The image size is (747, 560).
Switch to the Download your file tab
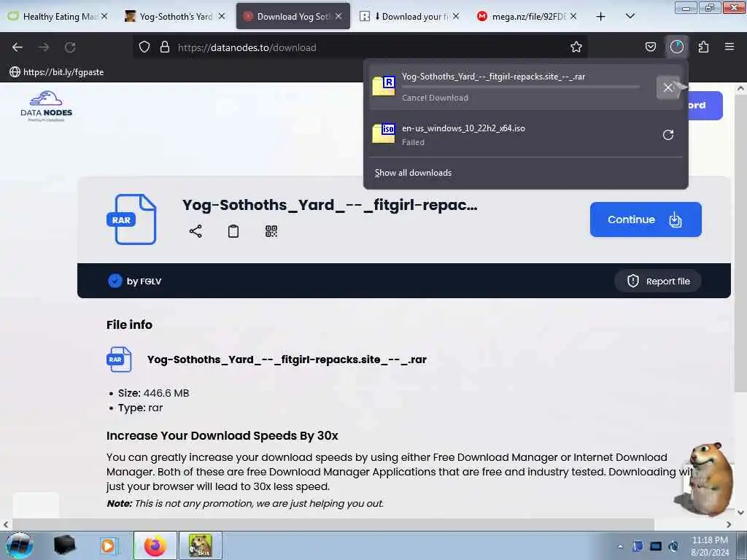coord(410,17)
